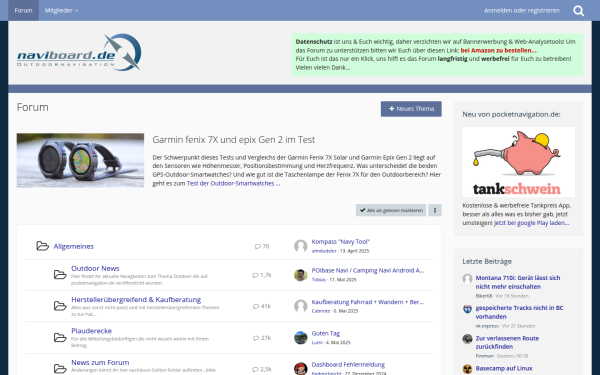
Task: Click the Garmin watches thumbnail image
Action: point(80,160)
